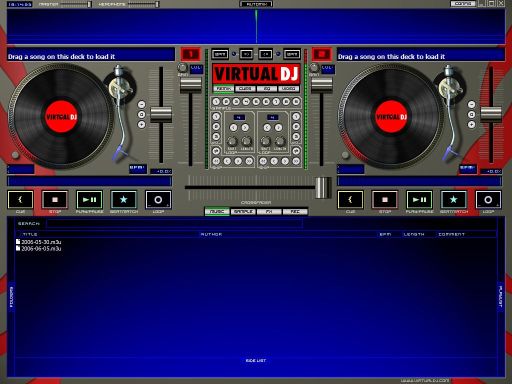Enable Loop on the left deck
The height and width of the screenshot is (384, 512).
pyautogui.click(x=158, y=200)
